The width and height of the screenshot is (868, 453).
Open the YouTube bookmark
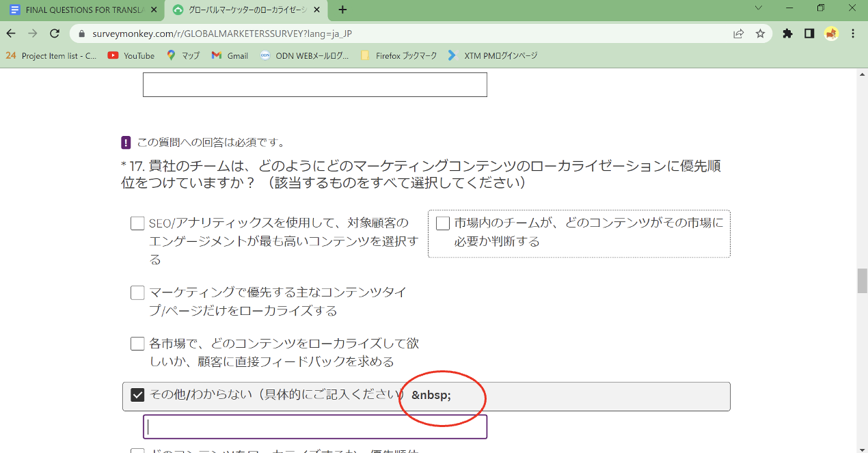[131, 55]
